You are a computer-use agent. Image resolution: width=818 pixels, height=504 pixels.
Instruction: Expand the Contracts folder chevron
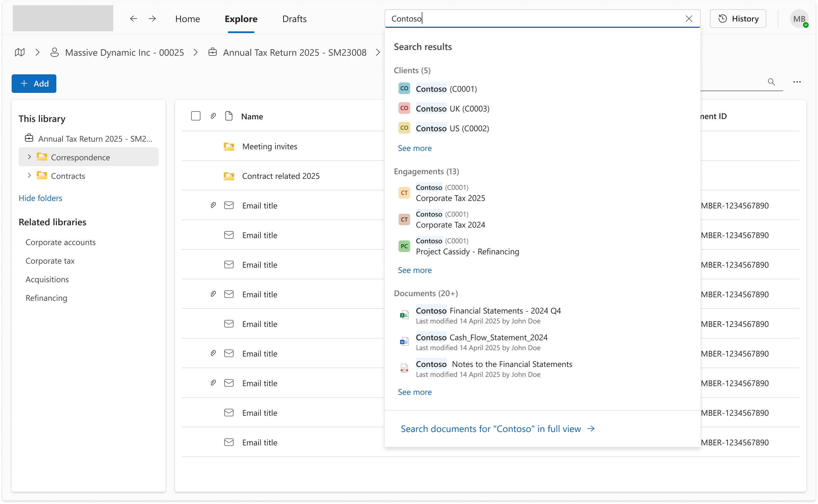tap(29, 176)
